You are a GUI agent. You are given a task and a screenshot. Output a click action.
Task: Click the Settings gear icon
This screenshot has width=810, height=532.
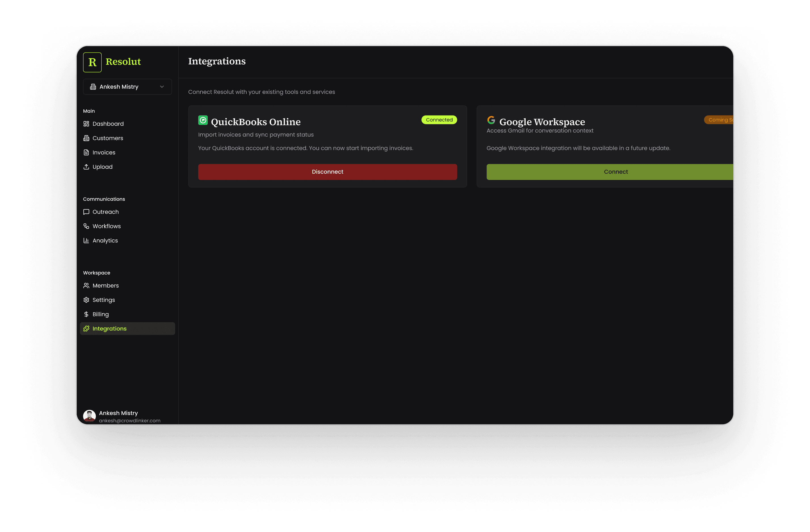pyautogui.click(x=86, y=300)
